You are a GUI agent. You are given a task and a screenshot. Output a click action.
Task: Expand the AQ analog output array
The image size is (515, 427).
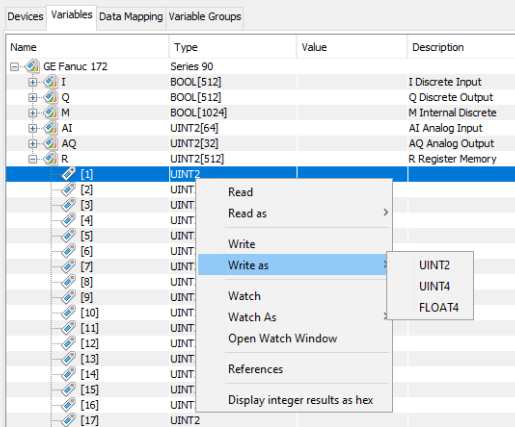point(33,144)
